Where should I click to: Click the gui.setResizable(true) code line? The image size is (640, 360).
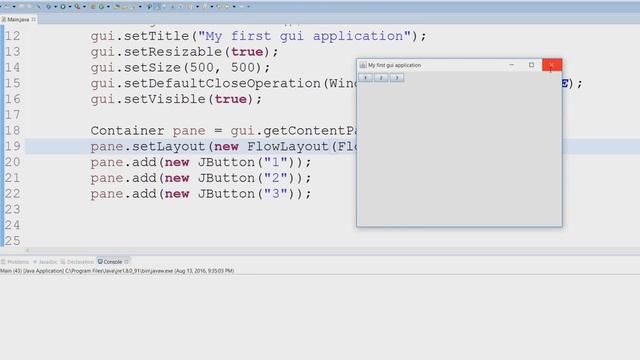pyautogui.click(x=184, y=52)
